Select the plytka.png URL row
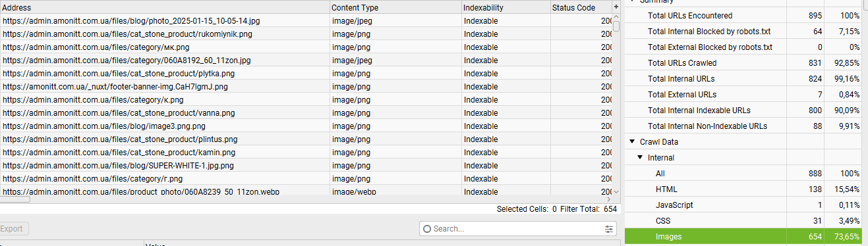This screenshot has height=246, width=868. point(306,73)
